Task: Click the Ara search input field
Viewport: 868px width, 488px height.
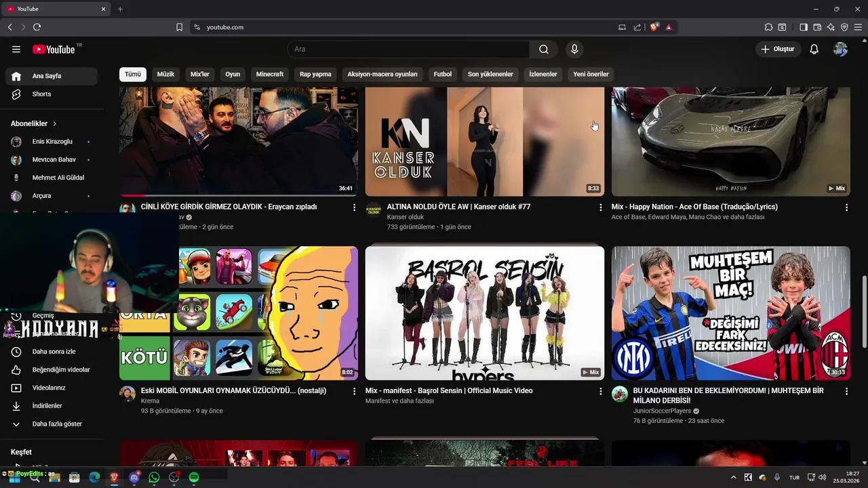Action: (409, 49)
